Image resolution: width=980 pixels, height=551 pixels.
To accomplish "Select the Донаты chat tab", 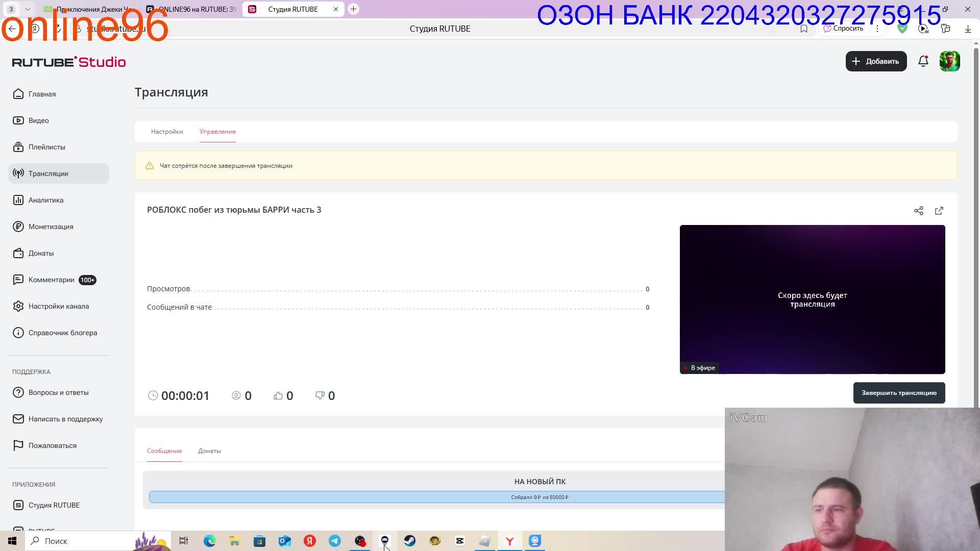I will click(209, 451).
